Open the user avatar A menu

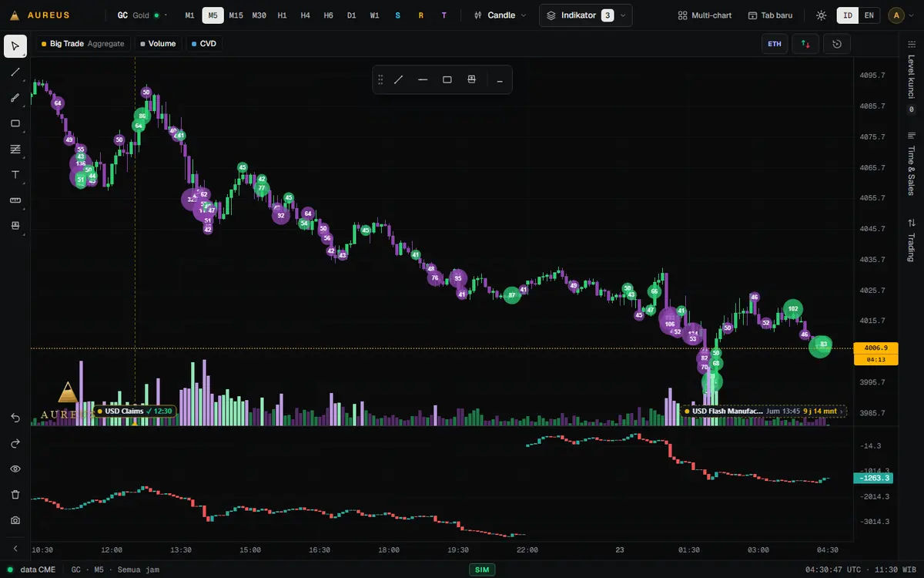(x=902, y=15)
